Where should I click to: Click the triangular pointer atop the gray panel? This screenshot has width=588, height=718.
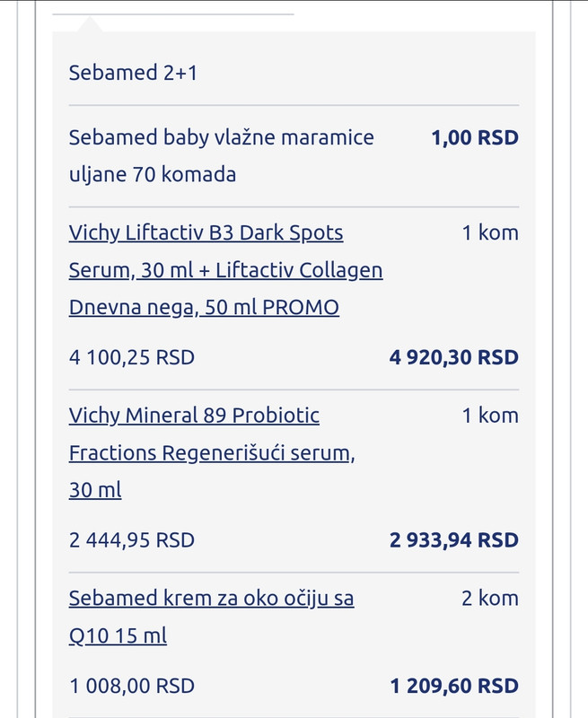click(x=92, y=25)
